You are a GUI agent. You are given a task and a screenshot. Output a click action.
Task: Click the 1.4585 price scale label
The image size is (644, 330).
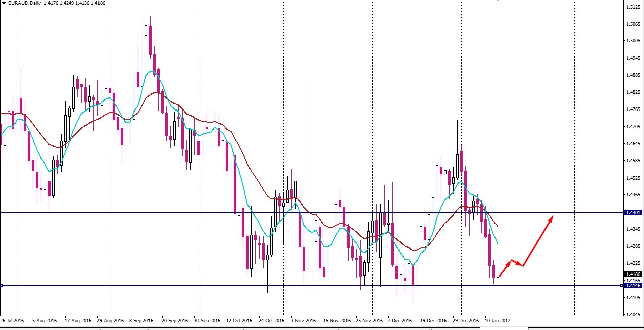click(634, 161)
